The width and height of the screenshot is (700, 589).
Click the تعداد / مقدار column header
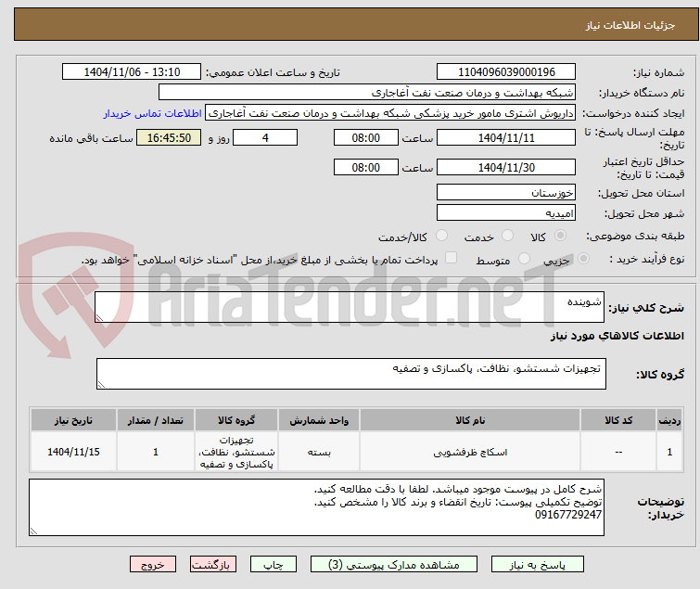[156, 420]
